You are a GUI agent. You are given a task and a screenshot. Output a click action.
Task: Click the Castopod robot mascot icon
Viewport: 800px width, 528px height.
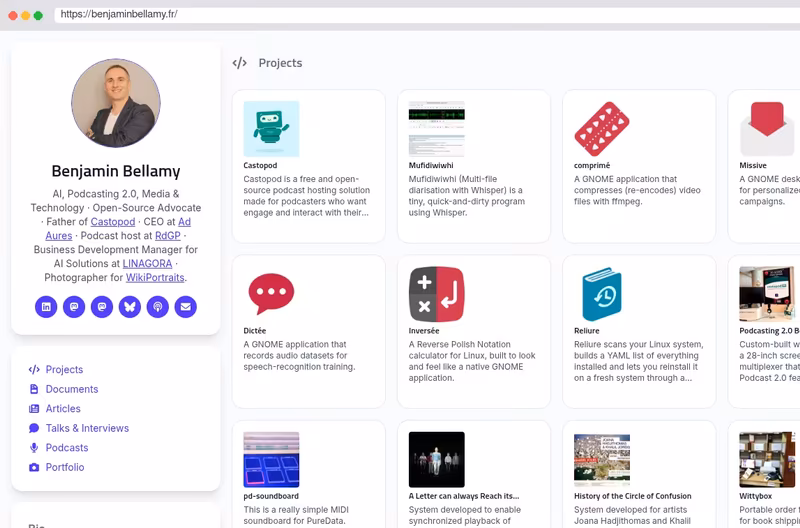tap(271, 129)
